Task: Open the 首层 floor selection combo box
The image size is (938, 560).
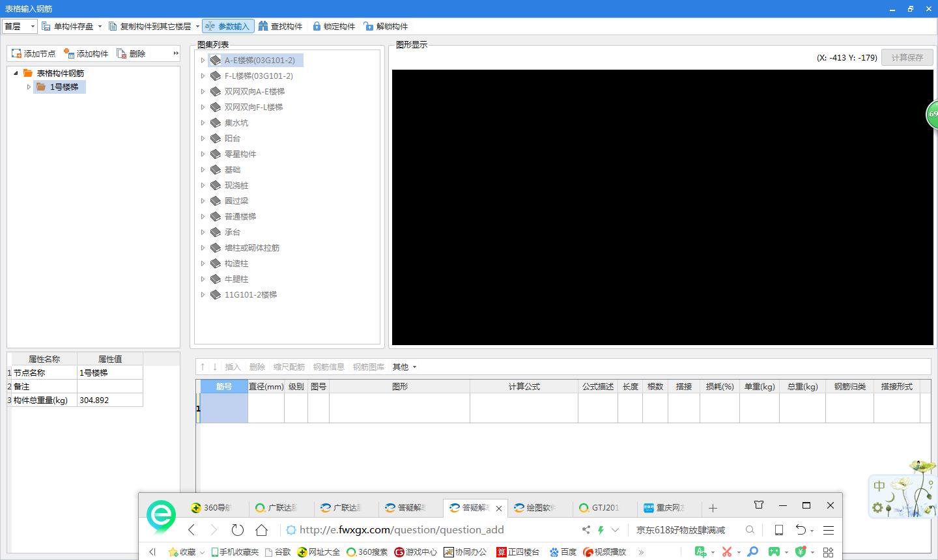Action: pos(20,26)
